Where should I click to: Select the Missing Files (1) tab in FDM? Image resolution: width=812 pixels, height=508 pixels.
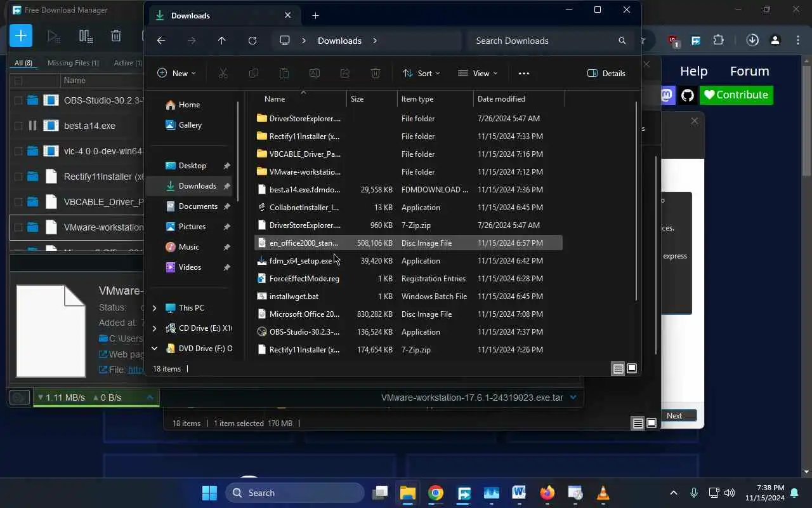[73, 63]
